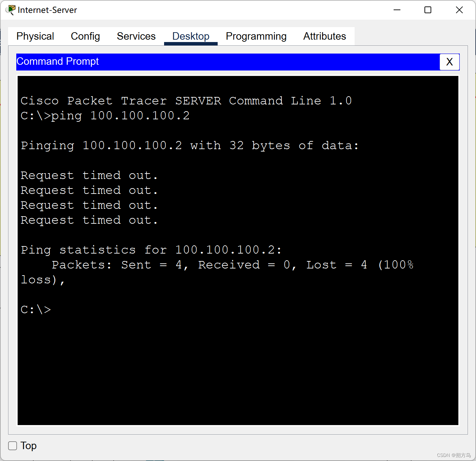Maximize the Internet-Server window
The height and width of the screenshot is (461, 476).
click(x=428, y=10)
